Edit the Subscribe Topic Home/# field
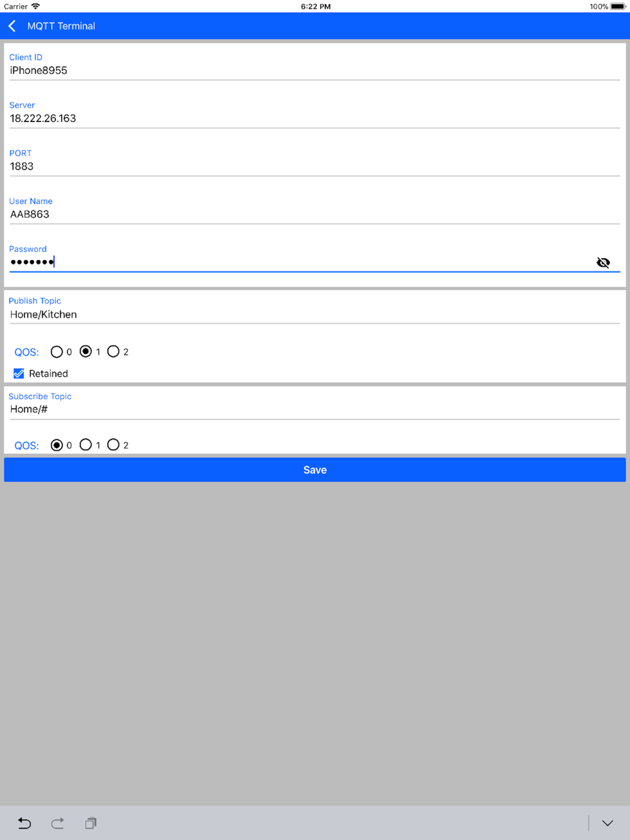 point(315,409)
